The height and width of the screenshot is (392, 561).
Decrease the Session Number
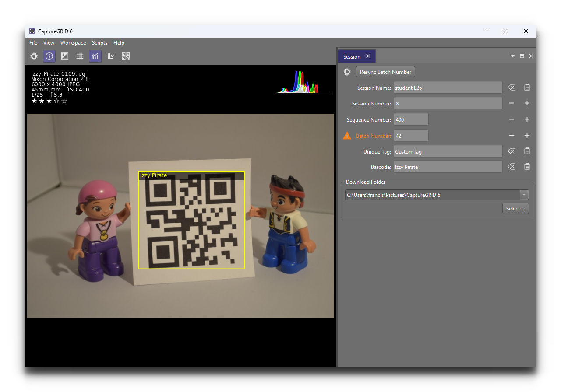pos(512,104)
